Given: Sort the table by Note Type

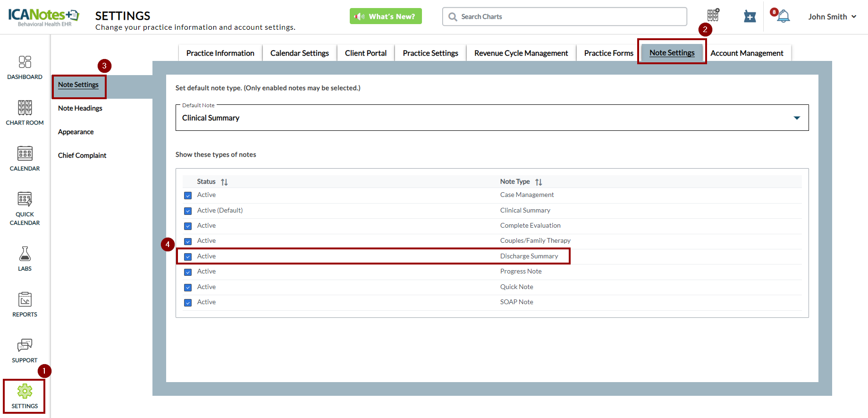Looking at the screenshot, I should click(x=539, y=182).
